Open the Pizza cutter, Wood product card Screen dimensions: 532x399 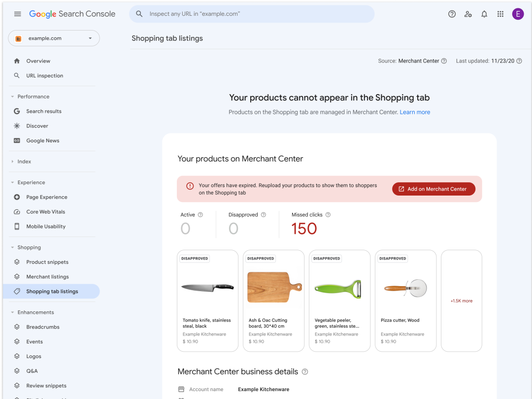[x=405, y=301]
